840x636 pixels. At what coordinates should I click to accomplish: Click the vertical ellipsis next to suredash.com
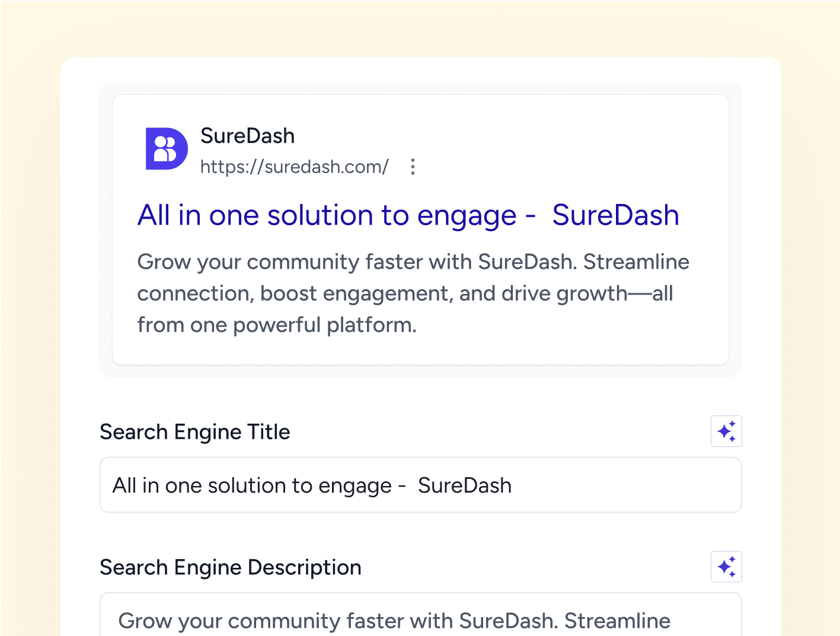pos(413,167)
